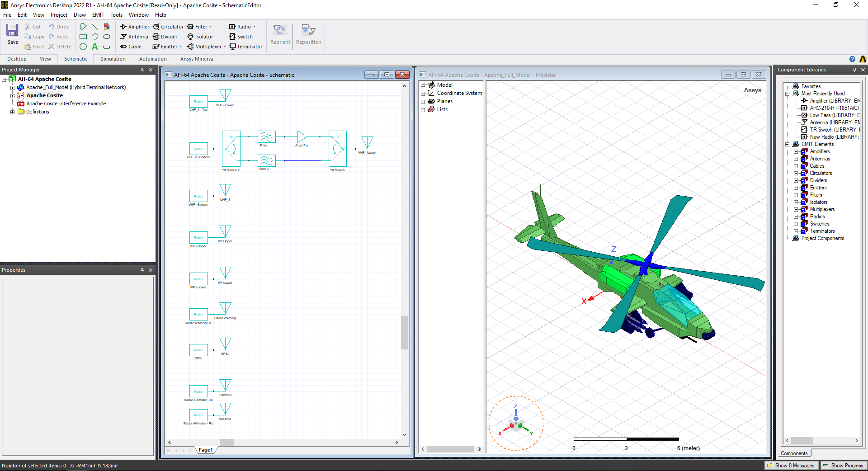Select the Planes node in modeler tree

pyautogui.click(x=444, y=102)
